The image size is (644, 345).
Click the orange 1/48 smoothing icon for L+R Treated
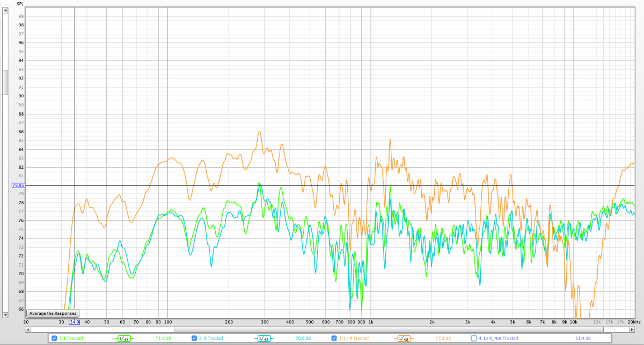pyautogui.click(x=404, y=338)
